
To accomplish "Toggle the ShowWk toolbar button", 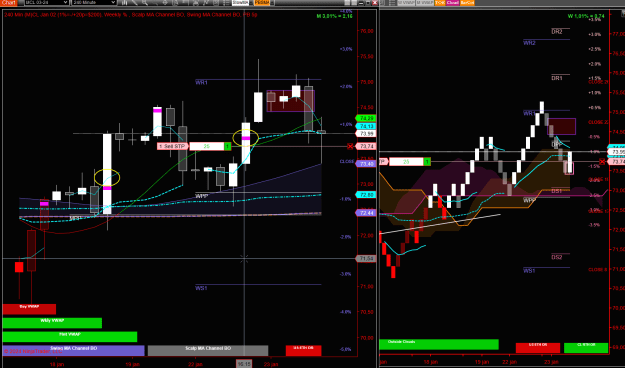I will coord(240,2).
